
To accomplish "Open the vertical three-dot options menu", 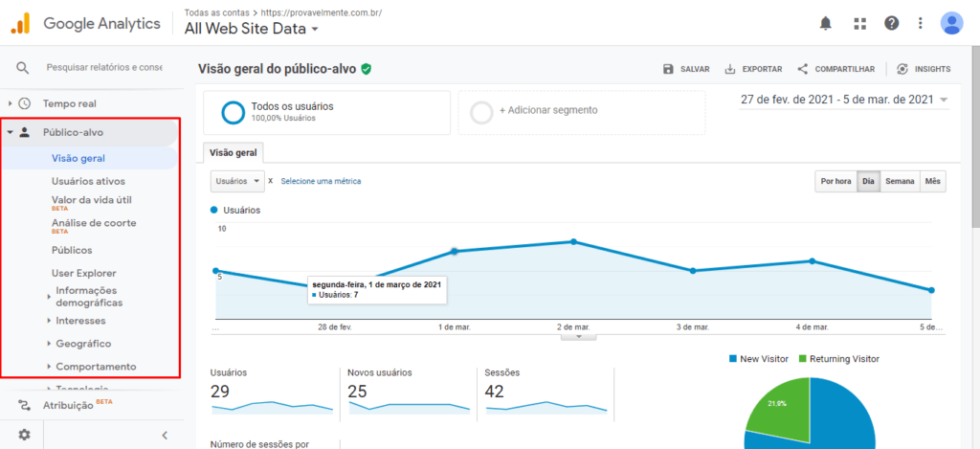I will coord(920,24).
